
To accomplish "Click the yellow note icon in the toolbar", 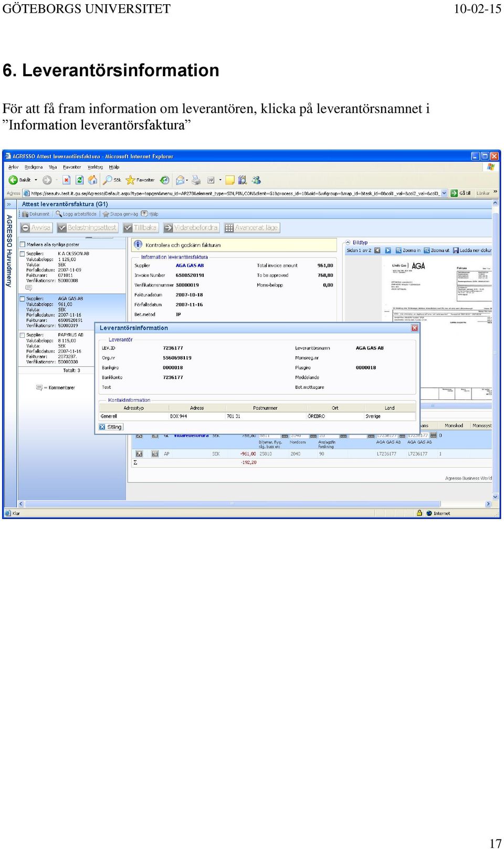I will click(x=230, y=180).
